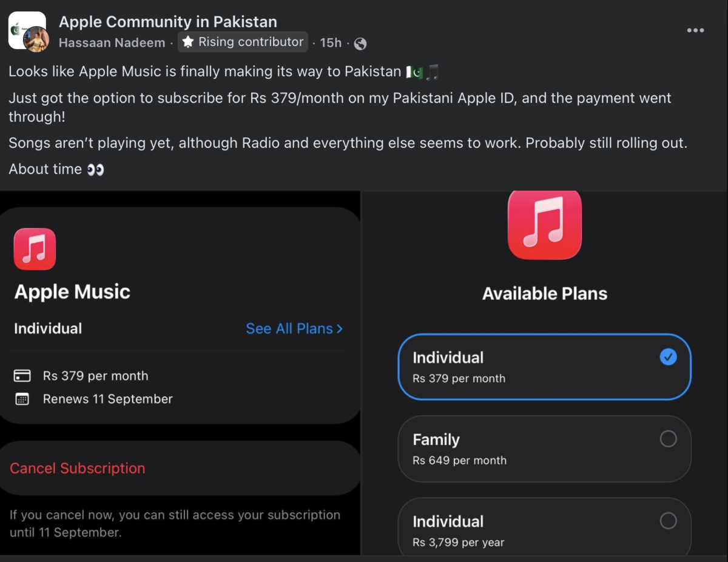Open the three-dot post options menu
Screen dimensions: 728x562
coord(695,30)
